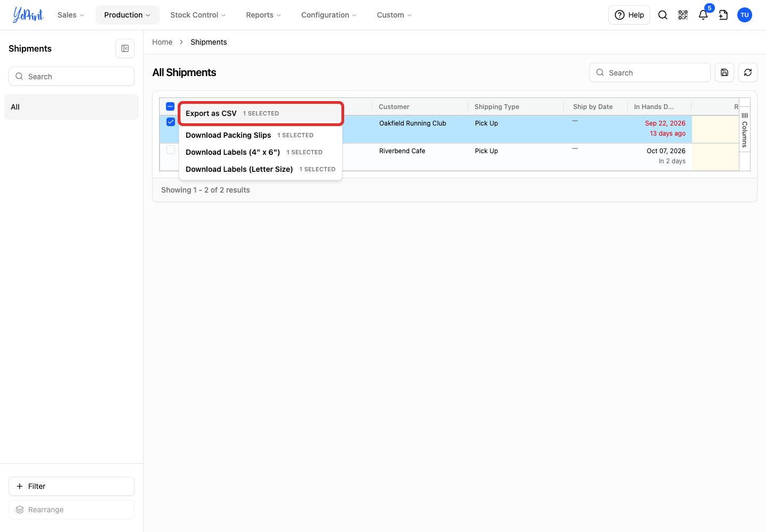Expand the Configuration menu

[x=329, y=15]
